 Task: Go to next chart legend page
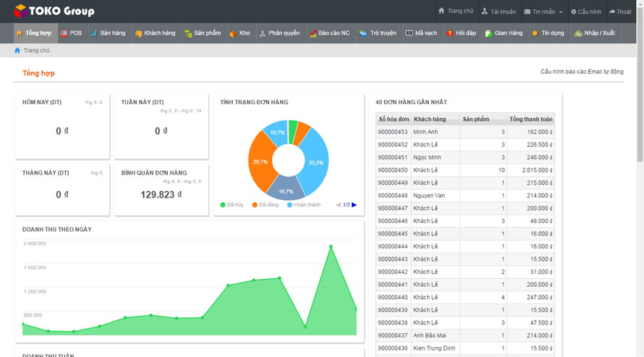tap(354, 205)
